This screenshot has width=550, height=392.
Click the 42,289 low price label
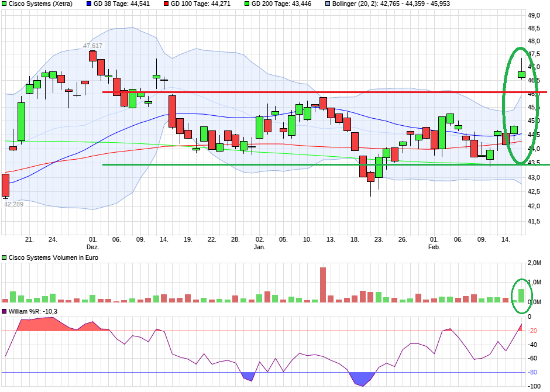point(13,204)
